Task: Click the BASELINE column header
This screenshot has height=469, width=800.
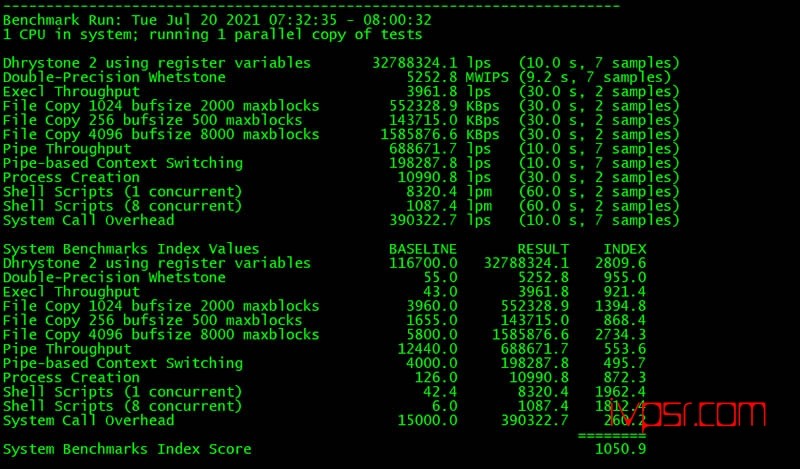Action: [x=423, y=249]
